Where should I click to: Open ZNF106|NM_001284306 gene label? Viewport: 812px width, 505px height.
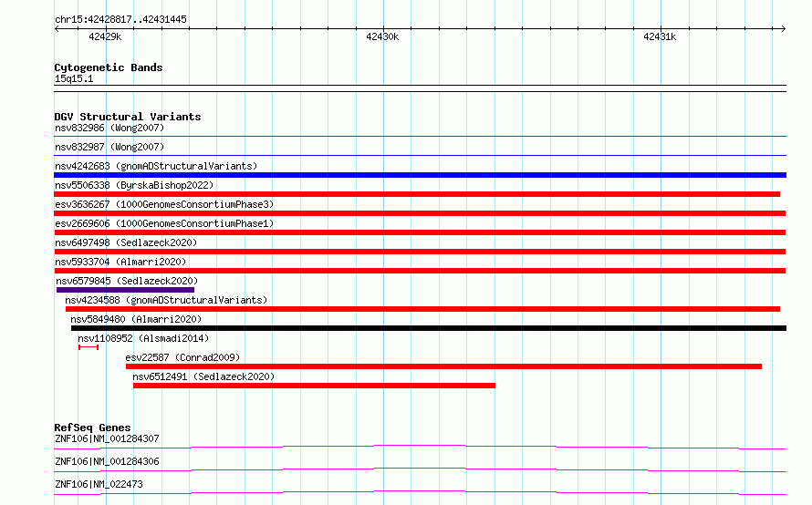[x=107, y=461]
